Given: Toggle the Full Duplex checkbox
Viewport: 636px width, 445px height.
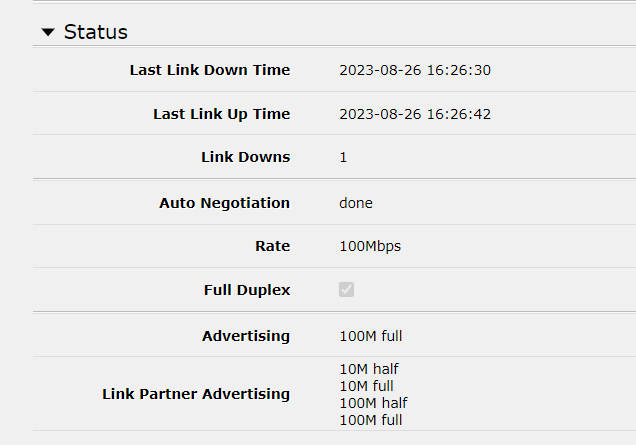Looking at the screenshot, I should pos(346,290).
